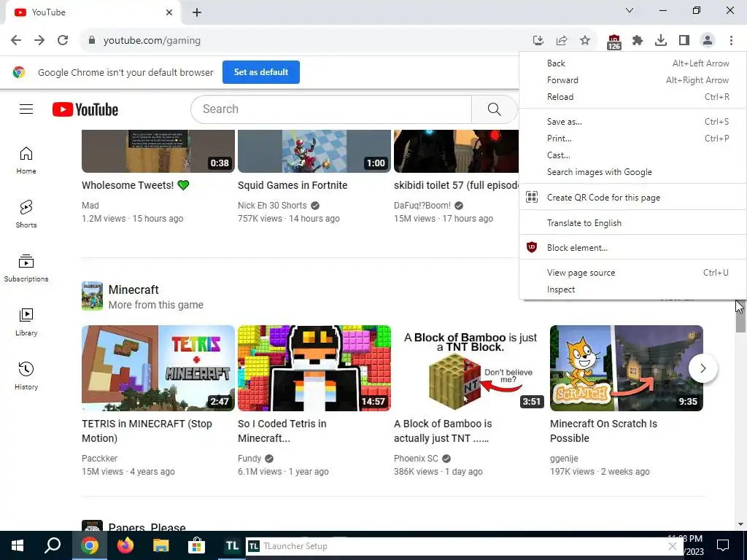Toggle the Chrome side panel
This screenshot has height=560, width=747.
[x=684, y=41]
